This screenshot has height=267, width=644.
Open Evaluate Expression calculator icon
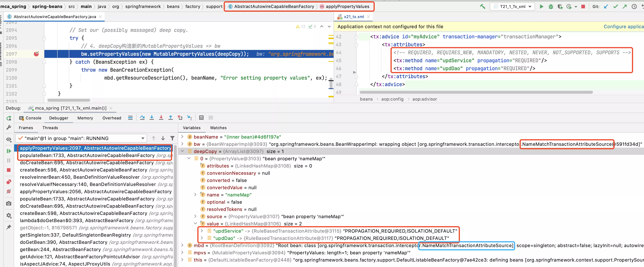click(x=201, y=118)
